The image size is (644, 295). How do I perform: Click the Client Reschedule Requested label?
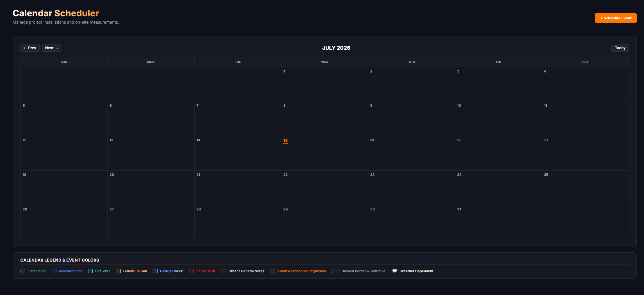pos(302,271)
